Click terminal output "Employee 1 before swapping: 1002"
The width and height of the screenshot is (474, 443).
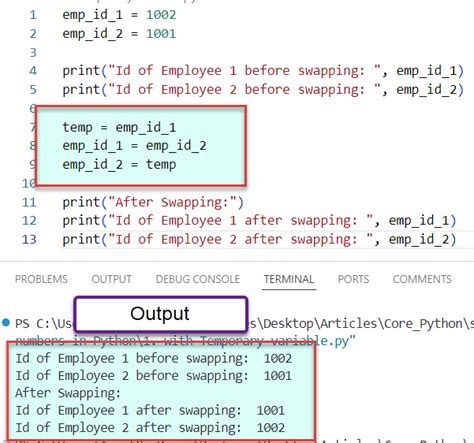click(x=154, y=359)
